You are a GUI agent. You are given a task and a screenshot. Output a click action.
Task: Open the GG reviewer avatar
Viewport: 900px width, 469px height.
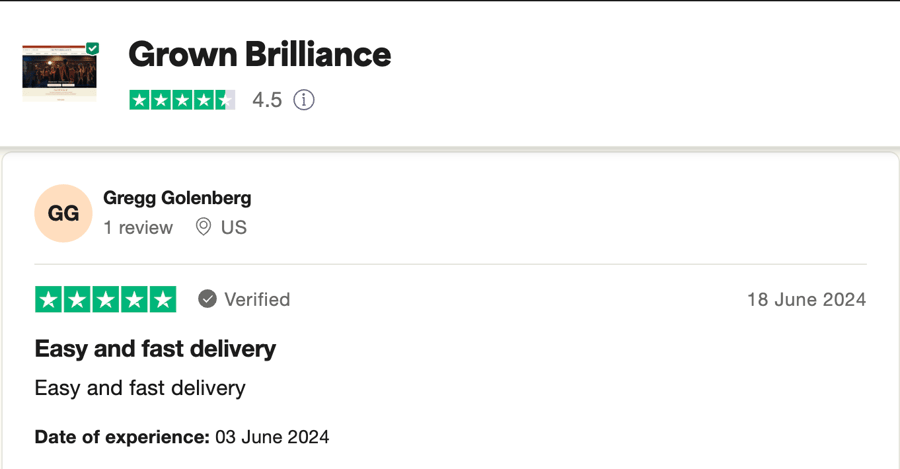coord(63,213)
